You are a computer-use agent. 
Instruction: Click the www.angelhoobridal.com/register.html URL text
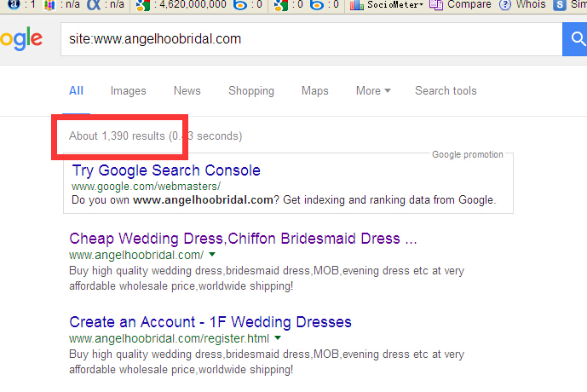169,338
